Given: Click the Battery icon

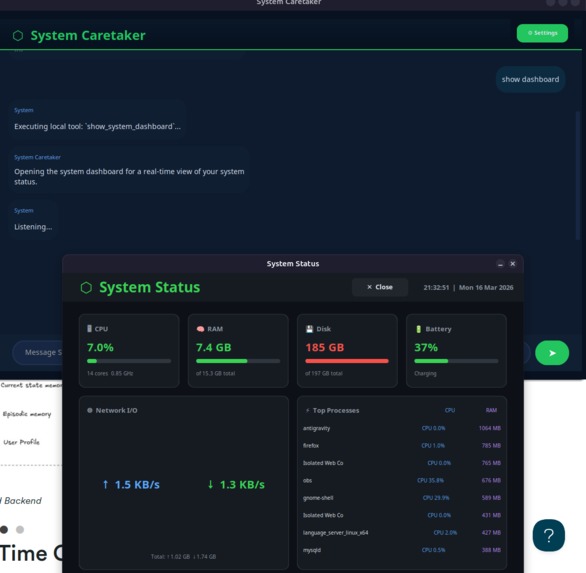Looking at the screenshot, I should (419, 329).
